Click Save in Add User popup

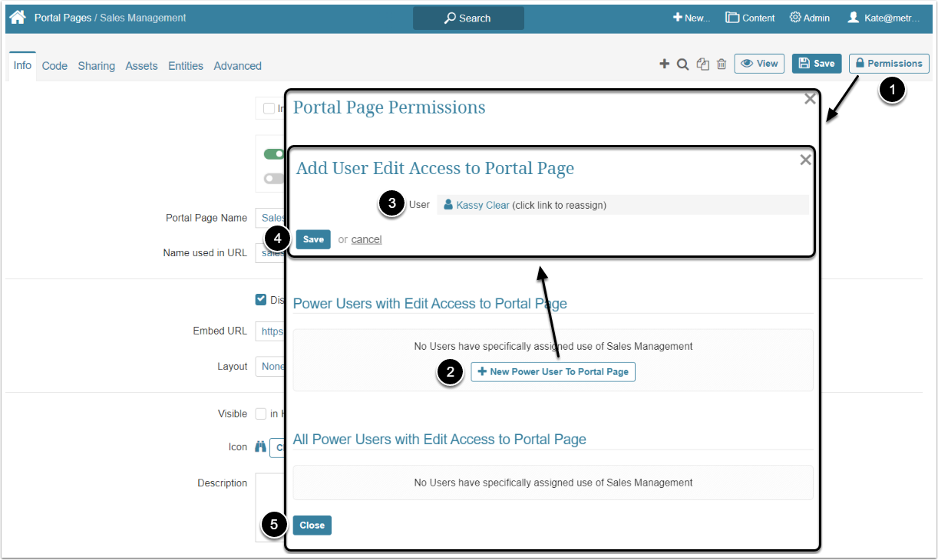coord(313,239)
